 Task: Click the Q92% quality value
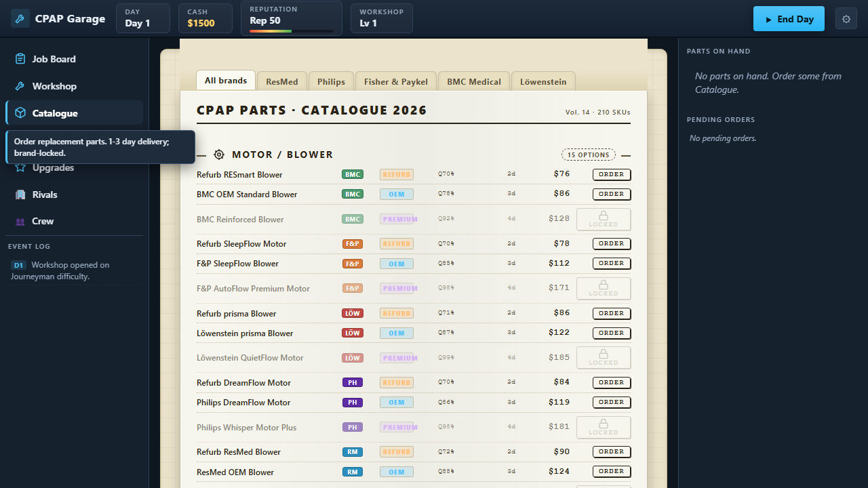446,218
